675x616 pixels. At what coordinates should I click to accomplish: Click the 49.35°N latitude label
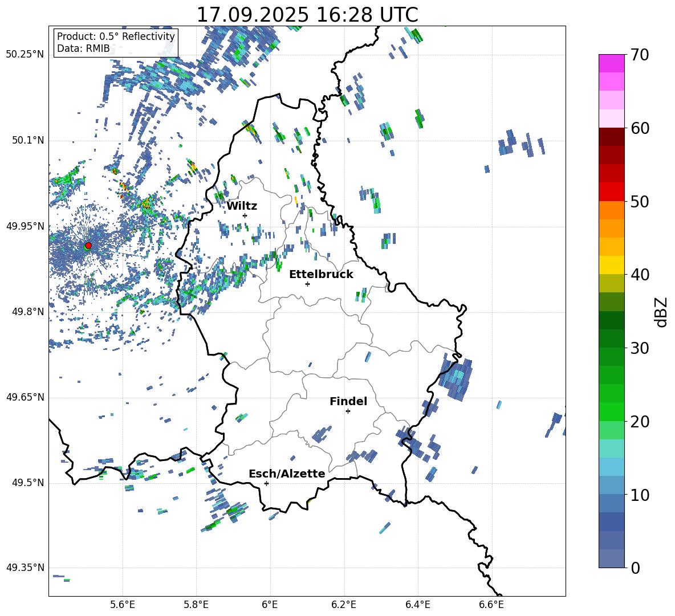coord(25,568)
